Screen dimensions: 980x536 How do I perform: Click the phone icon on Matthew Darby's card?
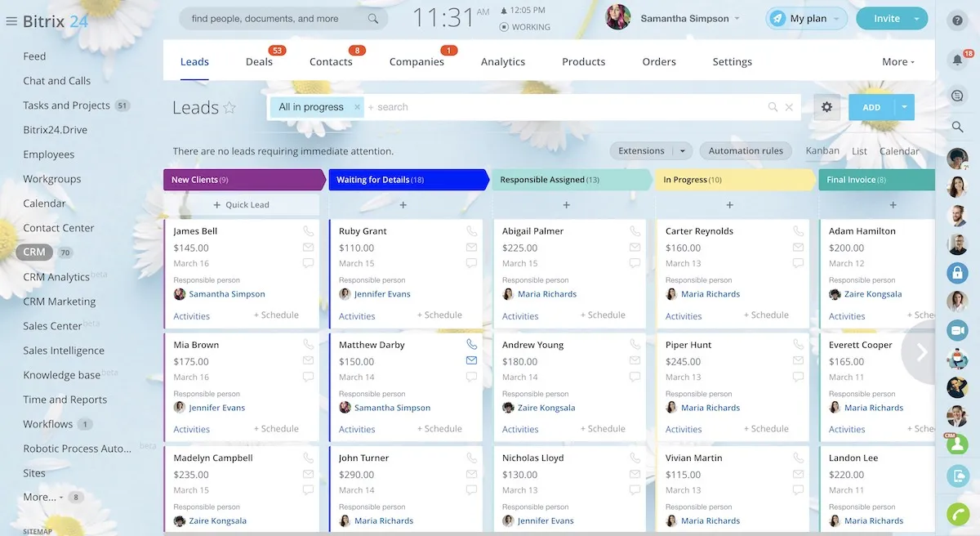[x=471, y=345]
